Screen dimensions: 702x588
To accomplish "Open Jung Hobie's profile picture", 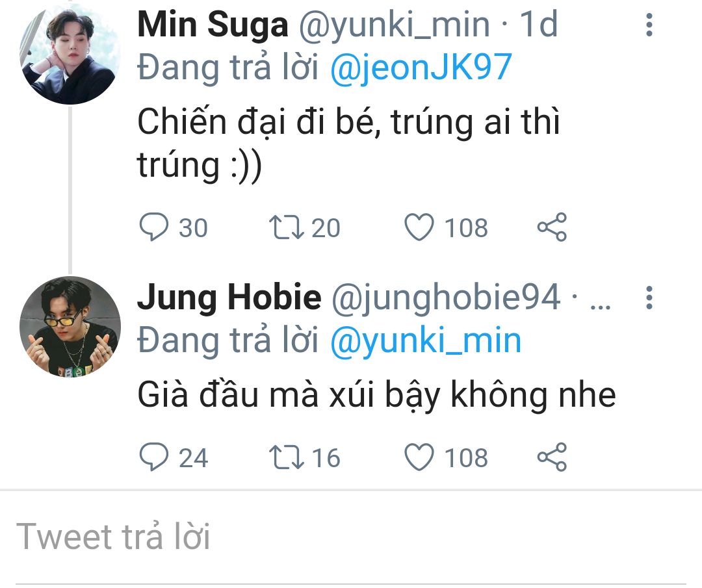I will point(70,327).
